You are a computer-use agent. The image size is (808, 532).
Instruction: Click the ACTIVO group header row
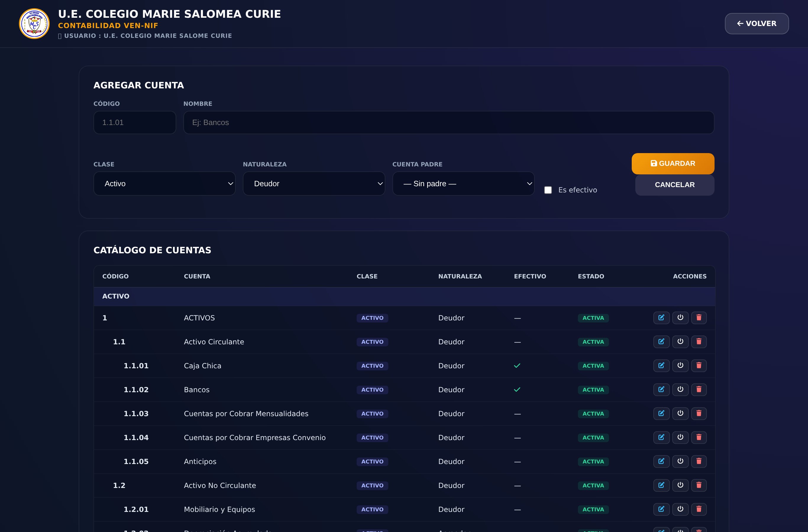[404, 296]
